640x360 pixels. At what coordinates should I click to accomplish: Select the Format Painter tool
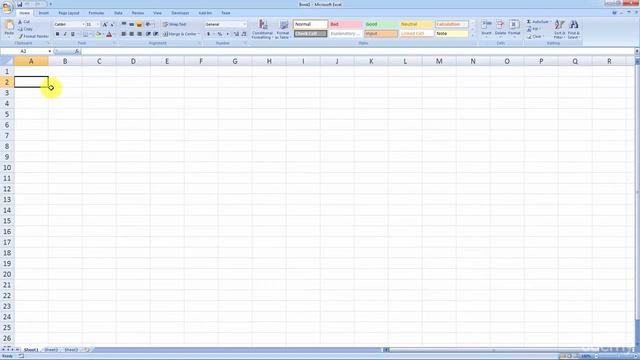(x=33, y=36)
